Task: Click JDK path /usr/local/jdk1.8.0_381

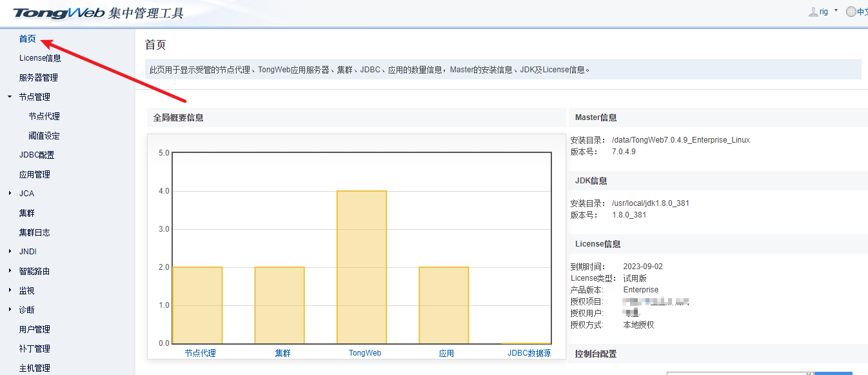Action: click(x=651, y=203)
